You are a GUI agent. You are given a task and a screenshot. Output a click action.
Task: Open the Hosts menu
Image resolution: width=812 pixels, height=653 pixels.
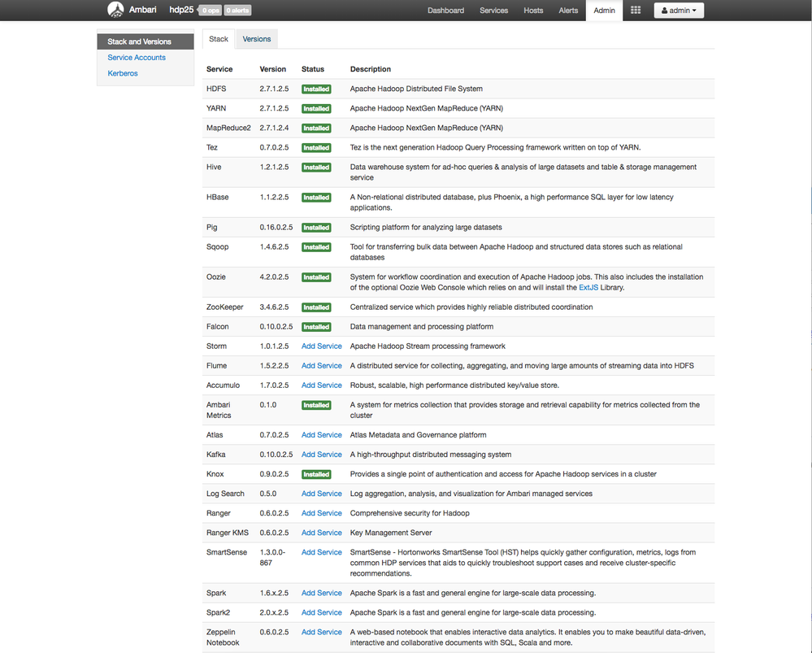533,11
